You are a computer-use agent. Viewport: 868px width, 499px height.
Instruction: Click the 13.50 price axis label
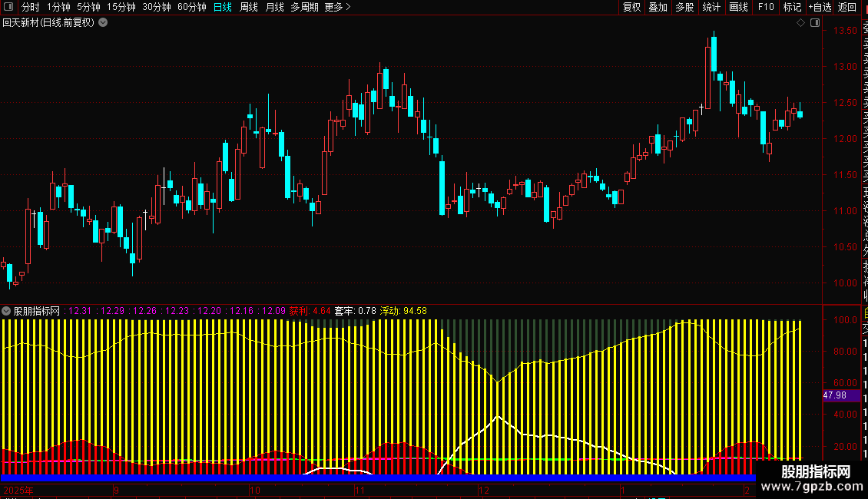(x=845, y=31)
